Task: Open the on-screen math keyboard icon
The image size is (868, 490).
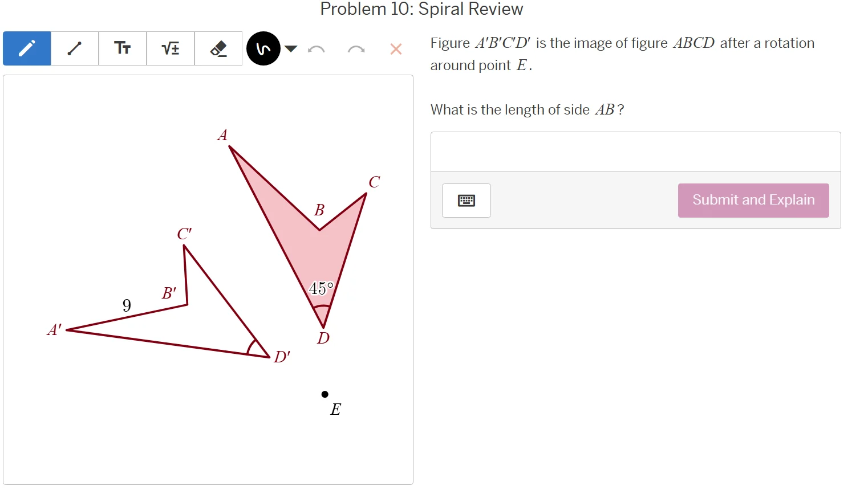Action: click(x=466, y=201)
